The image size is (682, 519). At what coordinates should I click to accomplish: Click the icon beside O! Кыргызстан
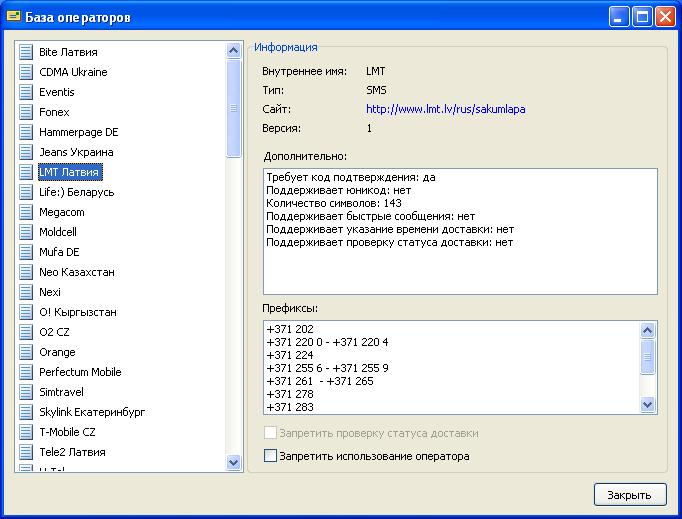tap(26, 312)
